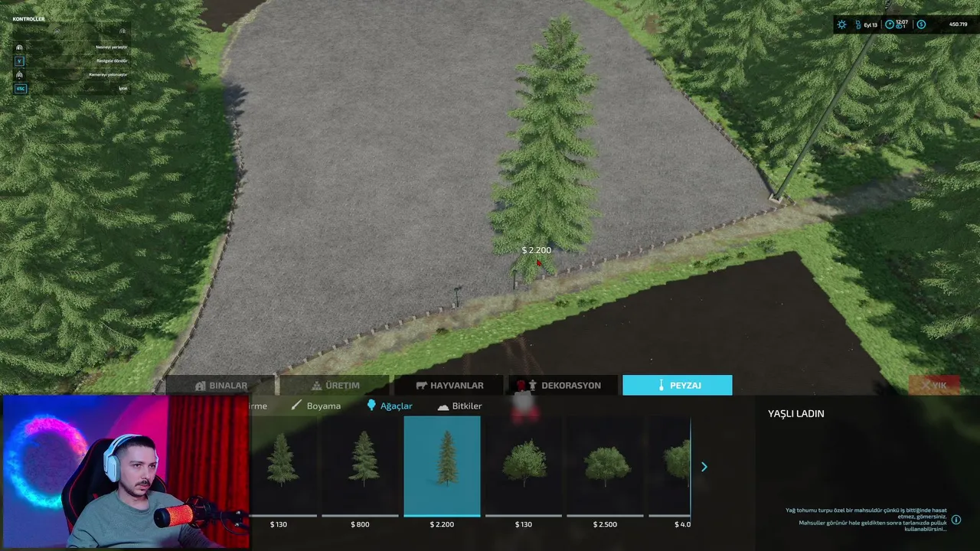
Task: Select the $800 spruce tree thumbnail
Action: (360, 467)
